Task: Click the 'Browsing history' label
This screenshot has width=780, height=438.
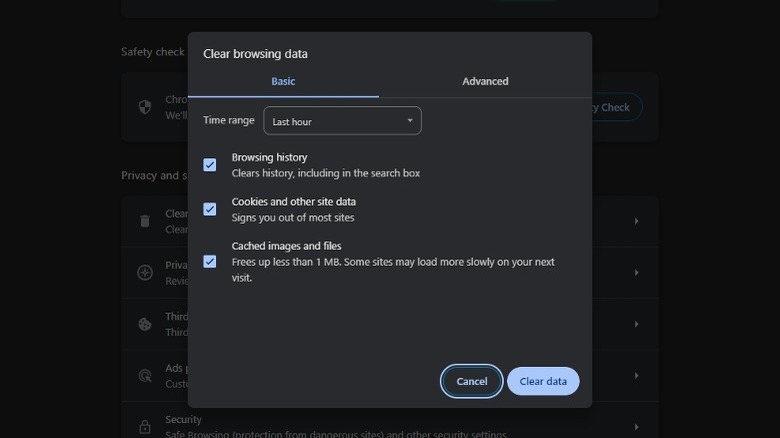Action: (269, 157)
